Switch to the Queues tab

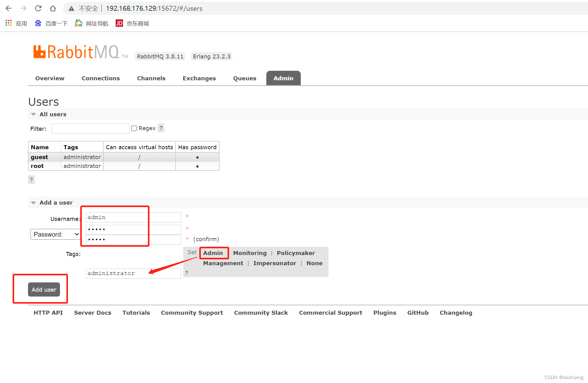[x=245, y=78]
